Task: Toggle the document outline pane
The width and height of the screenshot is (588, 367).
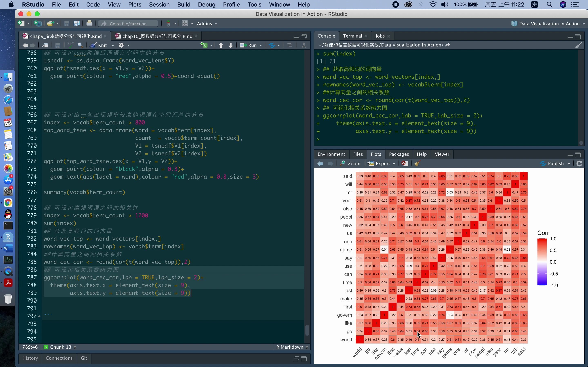Action: pyautogui.click(x=290, y=45)
